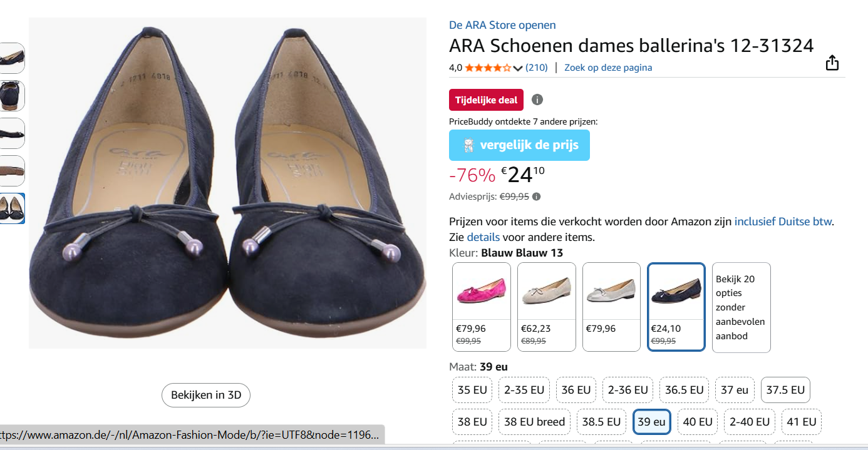Click the info icon next to Tijdelijke deal

click(x=537, y=100)
